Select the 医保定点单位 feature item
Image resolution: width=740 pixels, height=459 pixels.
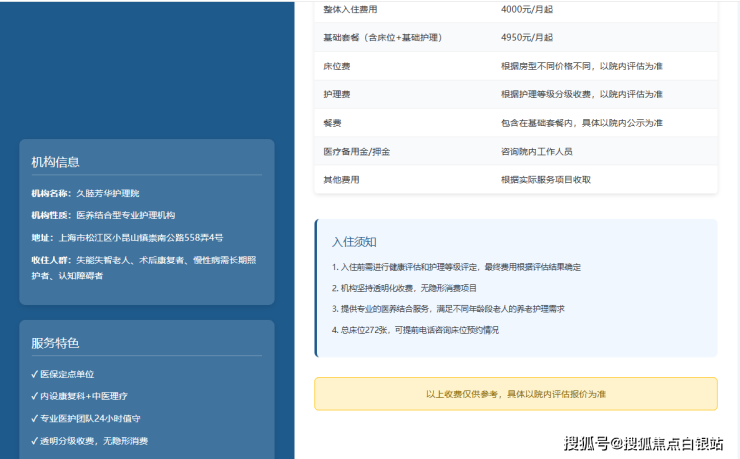(x=63, y=375)
